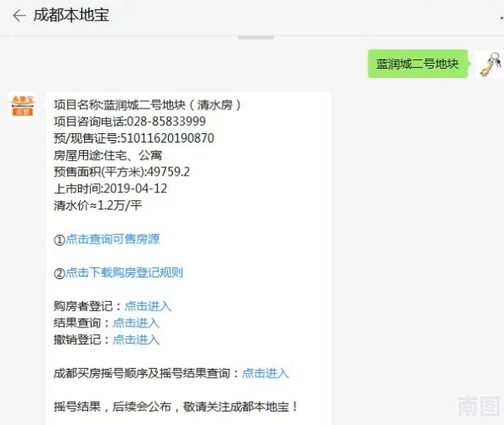Open the 点击下载购房登记规则 link
This screenshot has height=425, width=504.
pyautogui.click(x=125, y=272)
